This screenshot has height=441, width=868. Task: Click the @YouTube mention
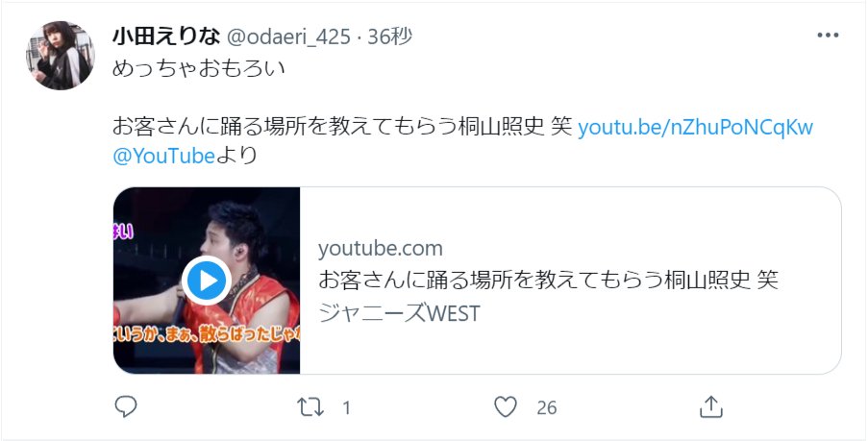[163, 156]
